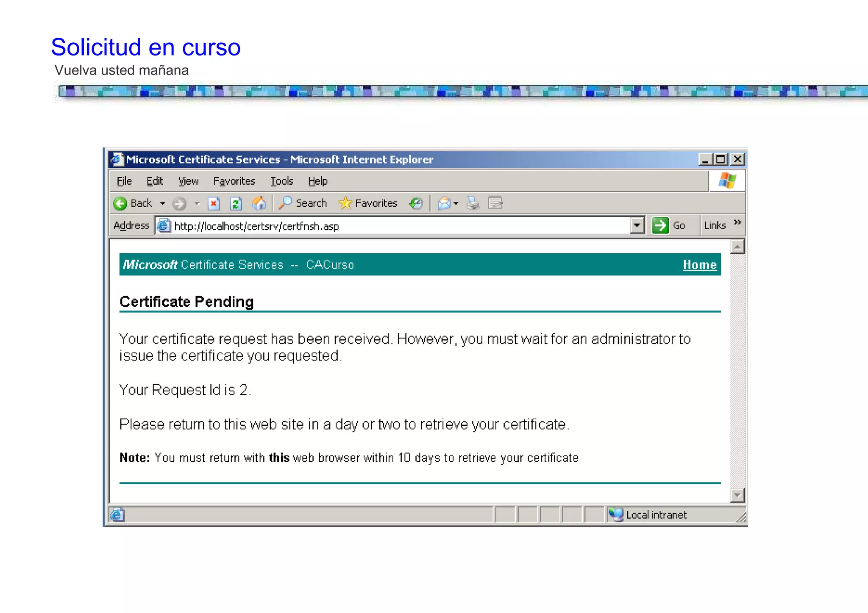Click the 'Certificate Pending' heading
Screen dimensions: 868x613
tap(186, 302)
